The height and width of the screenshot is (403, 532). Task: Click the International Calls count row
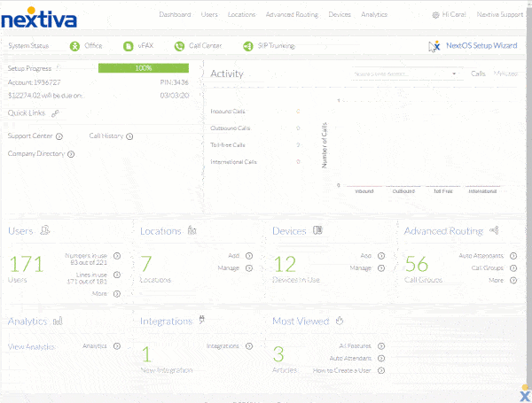tap(254, 162)
